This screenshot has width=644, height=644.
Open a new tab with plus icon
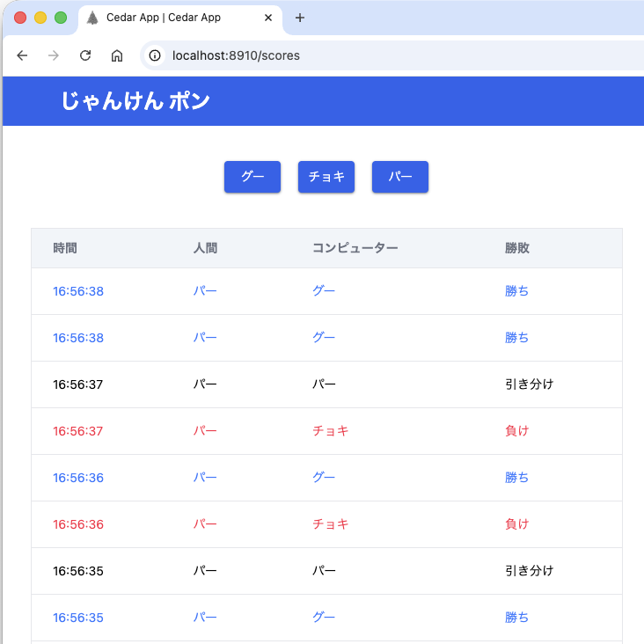pyautogui.click(x=299, y=18)
